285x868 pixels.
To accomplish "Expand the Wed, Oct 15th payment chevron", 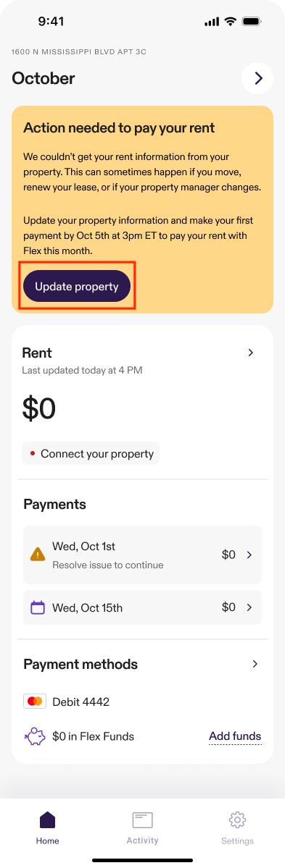I will pos(249,607).
